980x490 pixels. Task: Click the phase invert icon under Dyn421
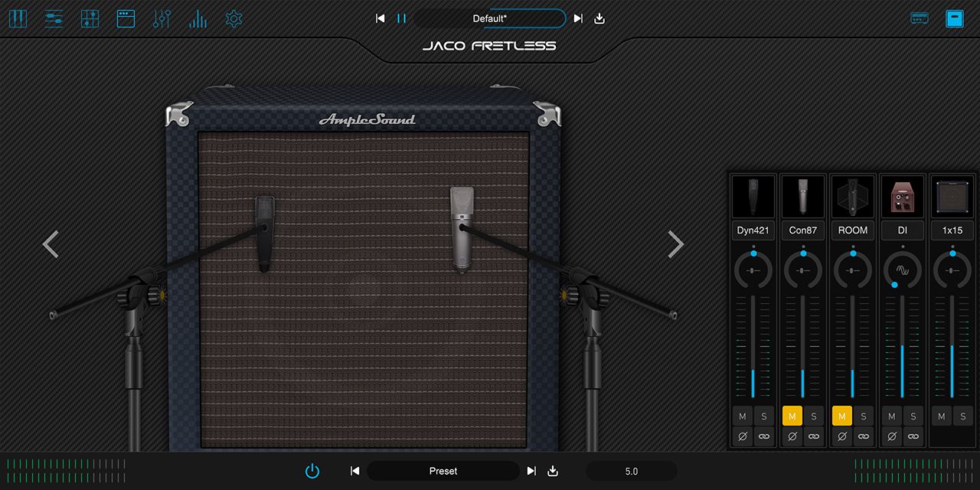tap(742, 436)
